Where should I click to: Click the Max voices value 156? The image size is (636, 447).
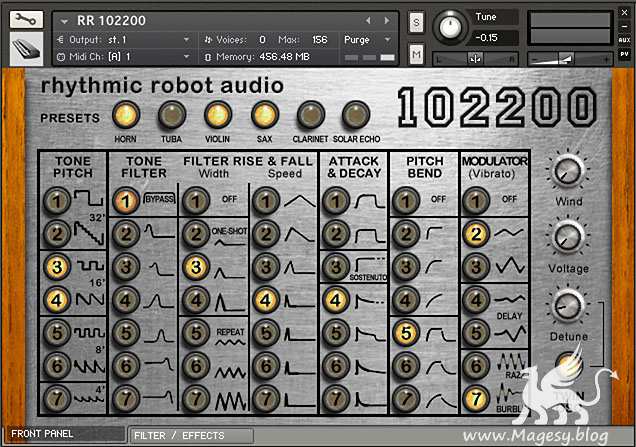(320, 40)
